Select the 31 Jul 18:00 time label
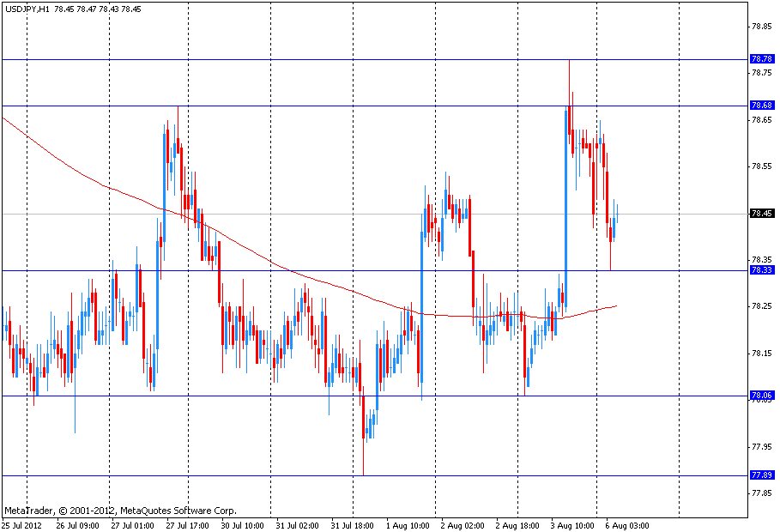 tap(350, 525)
